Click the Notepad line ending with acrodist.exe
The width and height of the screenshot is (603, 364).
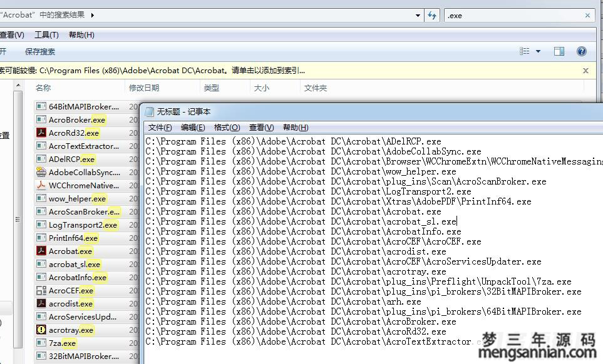click(296, 251)
